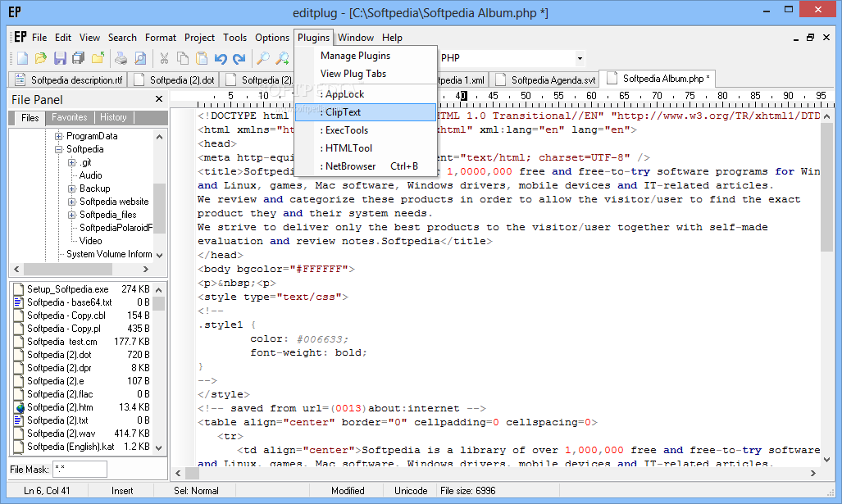The height and width of the screenshot is (504, 842).
Task: Open the Window menu
Action: (356, 38)
